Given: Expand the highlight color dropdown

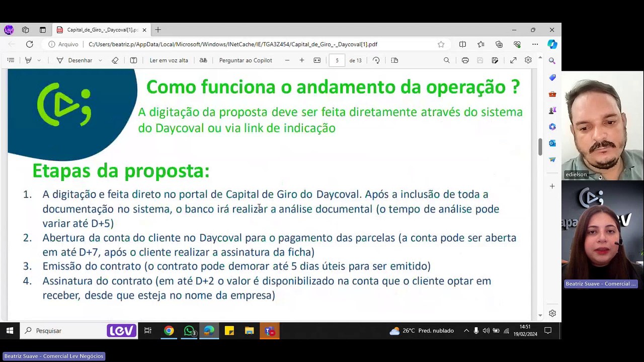Looking at the screenshot, I should [39, 60].
